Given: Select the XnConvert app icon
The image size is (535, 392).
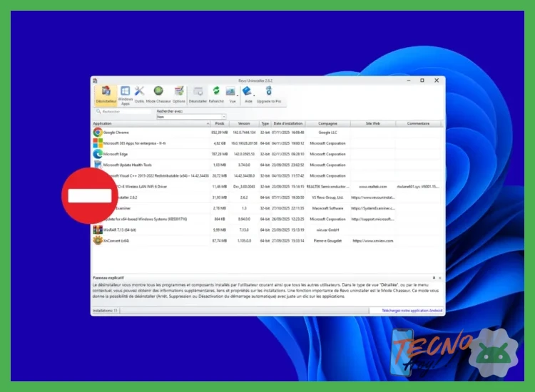Looking at the screenshot, I should tap(98, 241).
